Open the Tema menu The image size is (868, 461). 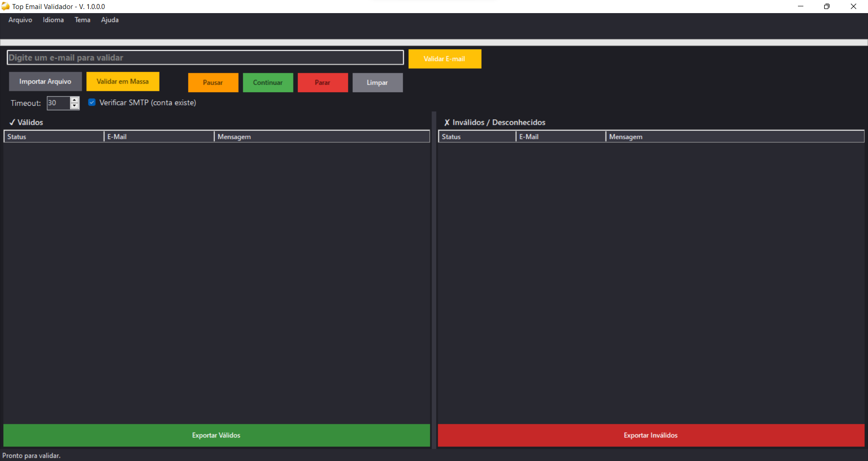[x=82, y=20]
